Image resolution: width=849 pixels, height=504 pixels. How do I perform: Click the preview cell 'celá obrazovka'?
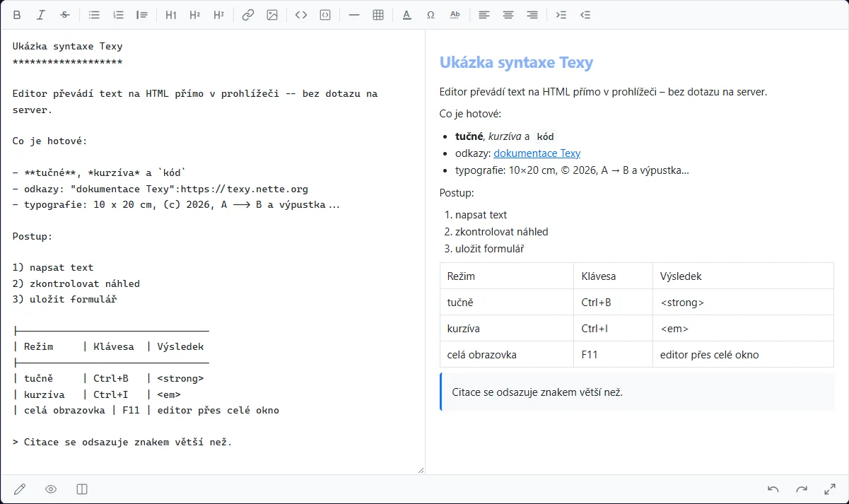click(507, 354)
